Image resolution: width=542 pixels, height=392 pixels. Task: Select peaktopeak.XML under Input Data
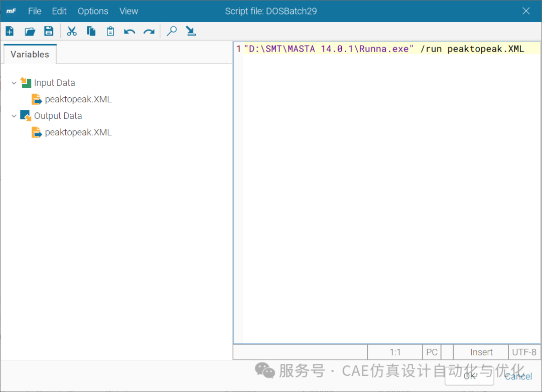point(78,99)
